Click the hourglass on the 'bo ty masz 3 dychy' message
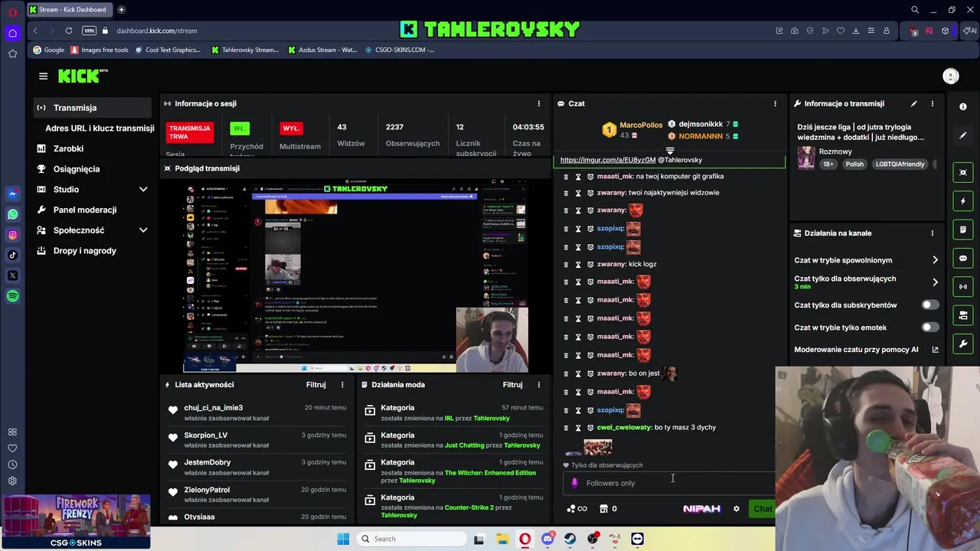The width and height of the screenshot is (980, 551). pyautogui.click(x=578, y=428)
